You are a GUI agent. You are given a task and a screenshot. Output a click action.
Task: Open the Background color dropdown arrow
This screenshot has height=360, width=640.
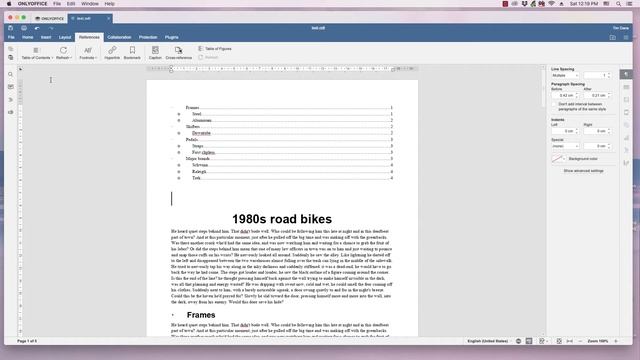click(564, 159)
